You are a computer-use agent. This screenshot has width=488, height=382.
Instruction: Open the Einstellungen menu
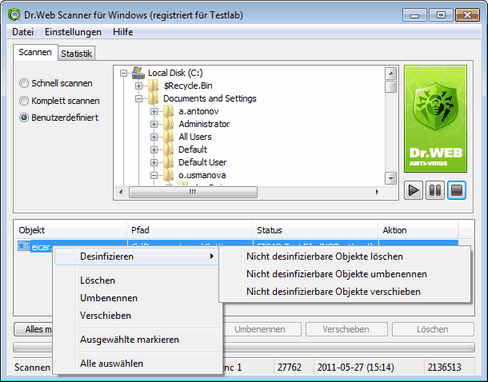(73, 32)
